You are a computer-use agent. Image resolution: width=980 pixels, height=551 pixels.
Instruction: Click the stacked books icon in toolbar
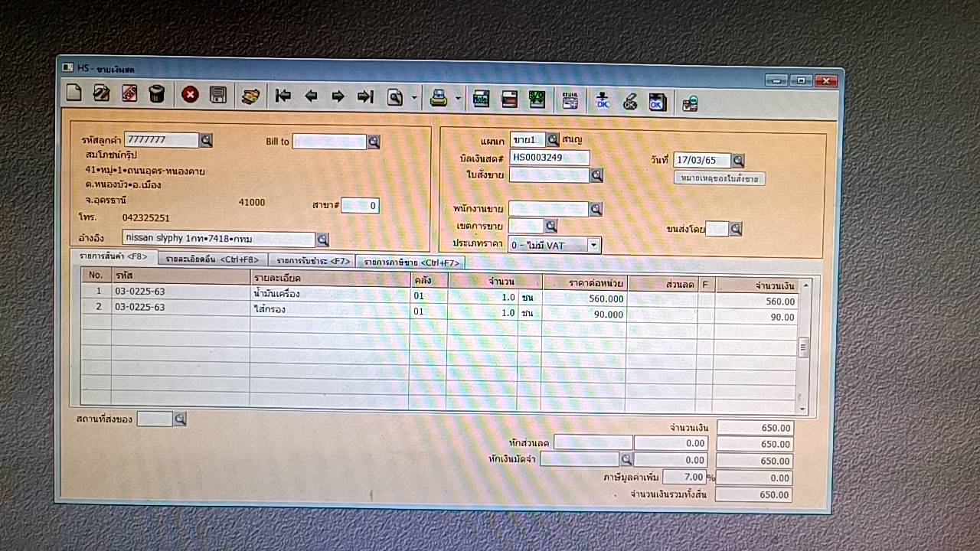click(250, 96)
